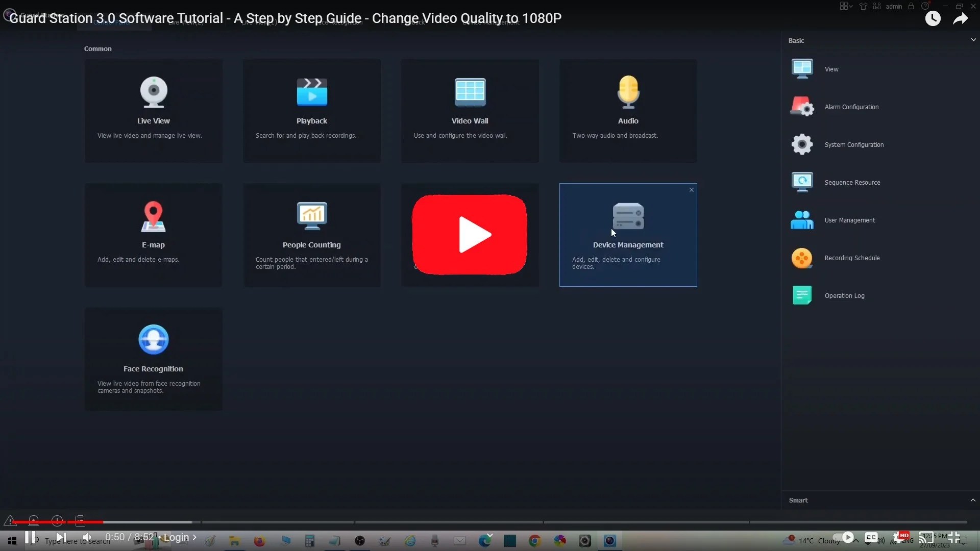Toggle closed captions CC button

point(871,537)
